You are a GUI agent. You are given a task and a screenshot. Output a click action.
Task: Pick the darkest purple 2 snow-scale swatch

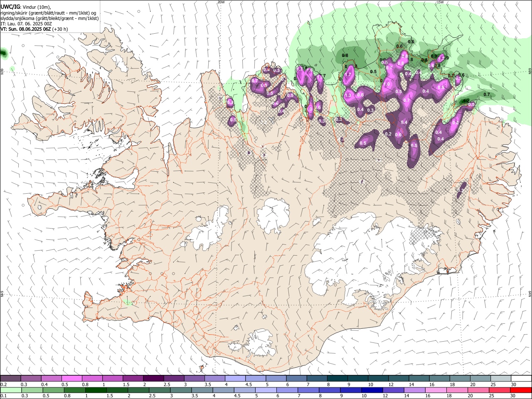[153, 379]
